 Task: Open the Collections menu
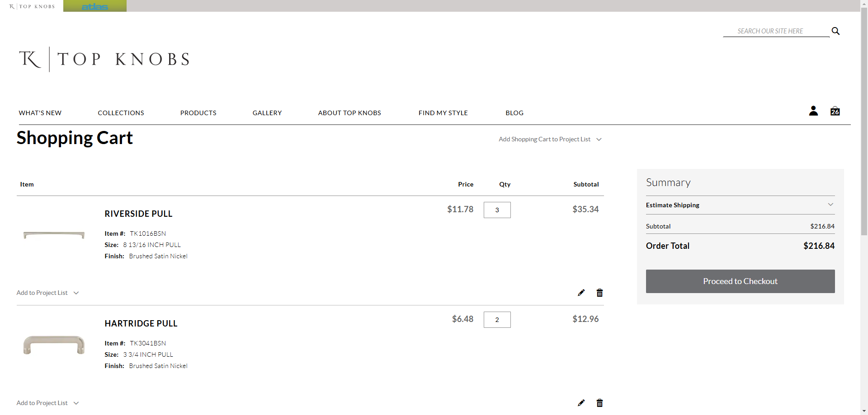click(121, 113)
